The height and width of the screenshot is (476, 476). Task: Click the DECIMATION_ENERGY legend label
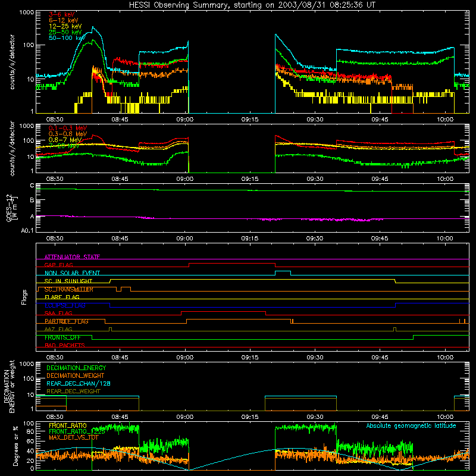tap(76, 368)
